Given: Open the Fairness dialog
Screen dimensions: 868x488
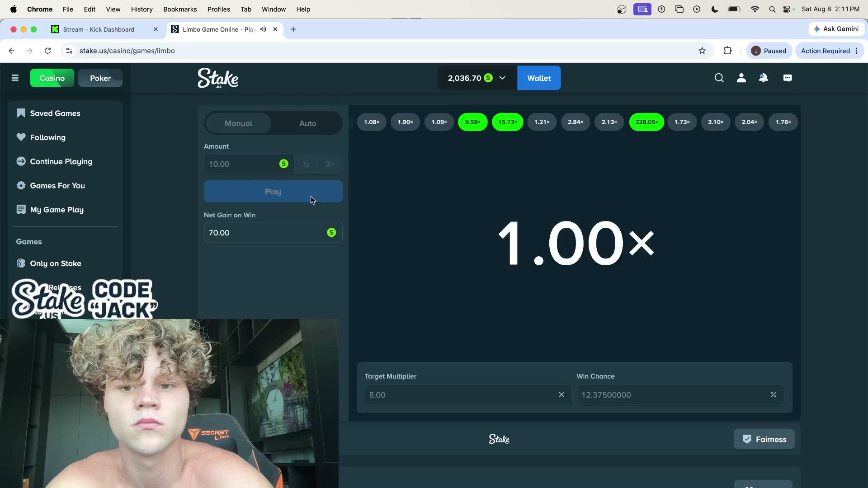Looking at the screenshot, I should (x=764, y=439).
